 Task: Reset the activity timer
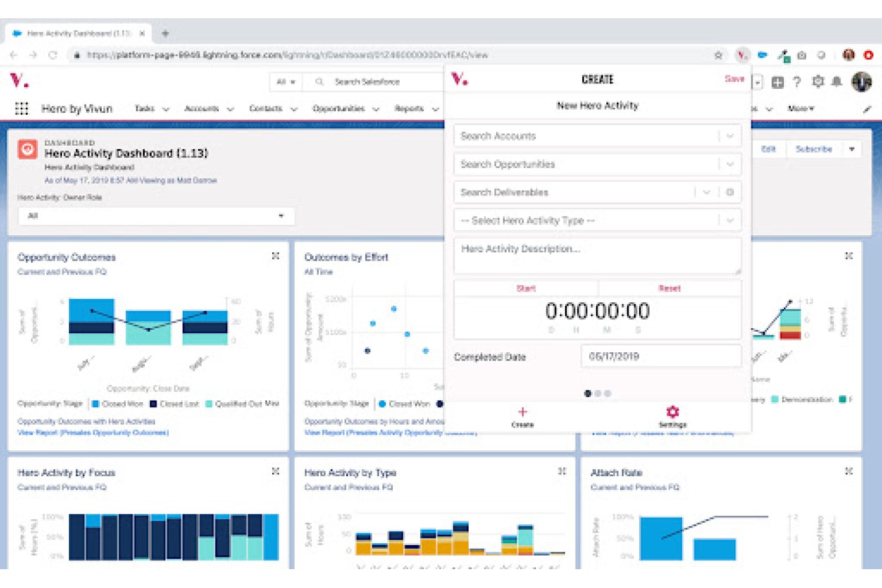click(x=670, y=288)
